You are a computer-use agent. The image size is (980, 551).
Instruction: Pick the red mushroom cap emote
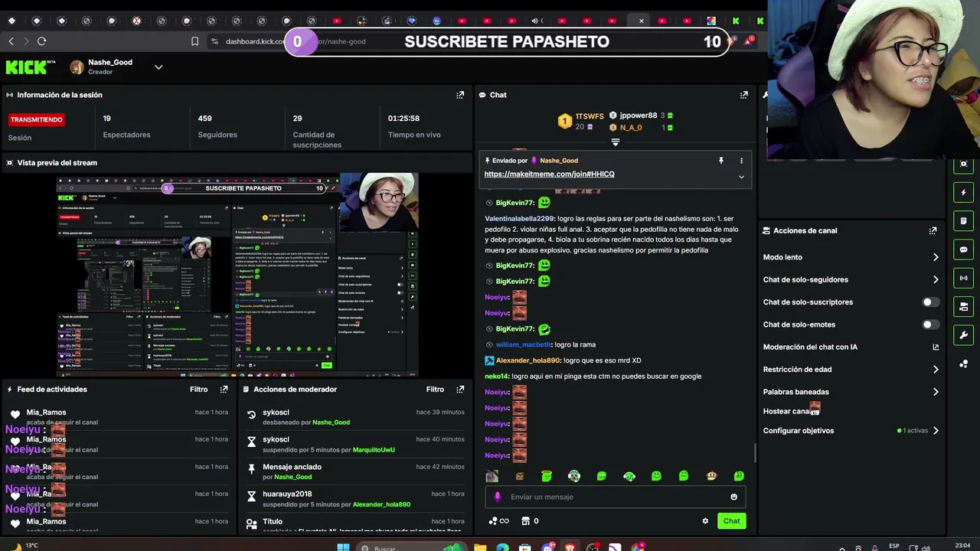tap(711, 476)
